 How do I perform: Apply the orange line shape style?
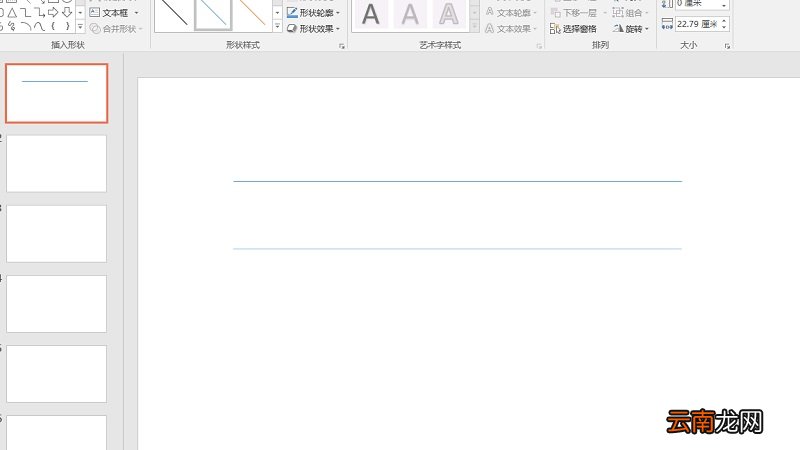pos(252,14)
